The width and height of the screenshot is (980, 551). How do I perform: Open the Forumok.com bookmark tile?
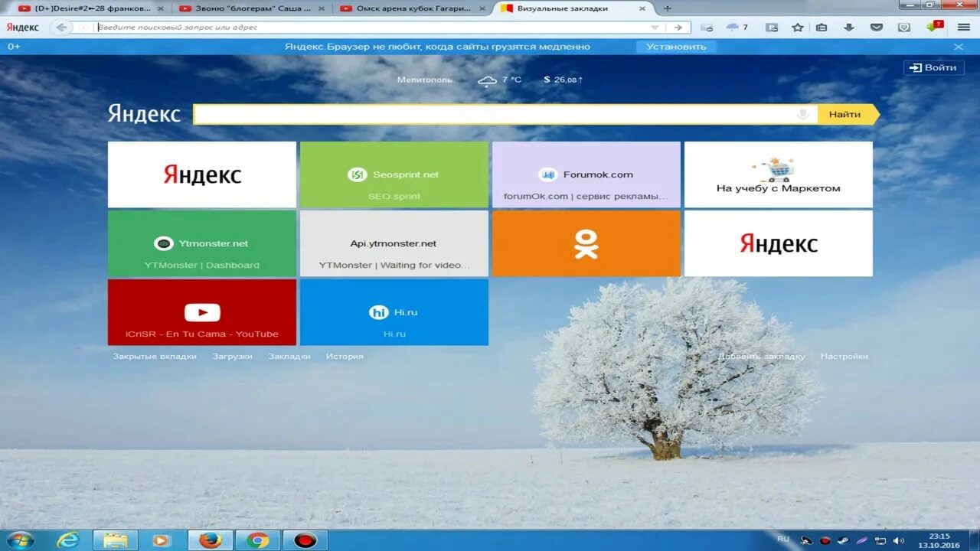coord(586,174)
